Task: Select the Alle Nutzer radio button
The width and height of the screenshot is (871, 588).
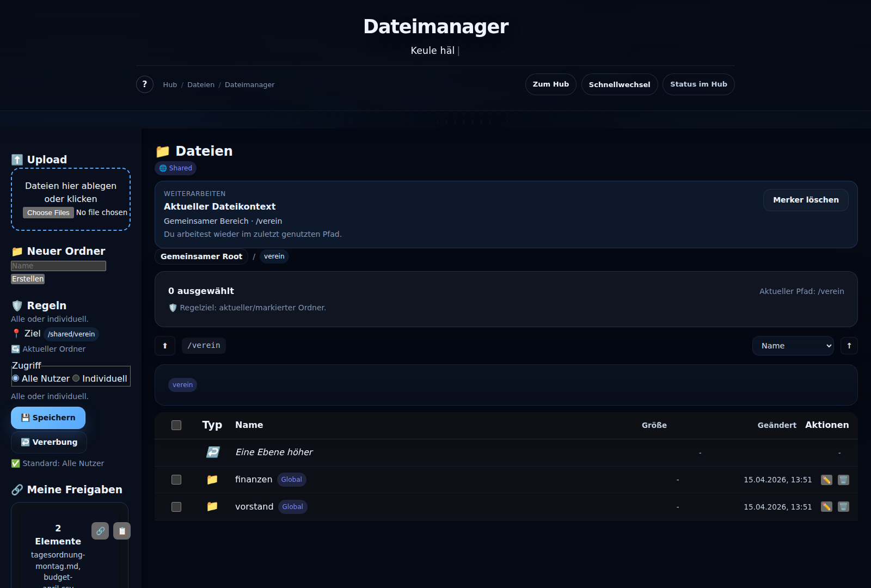Action: point(16,378)
